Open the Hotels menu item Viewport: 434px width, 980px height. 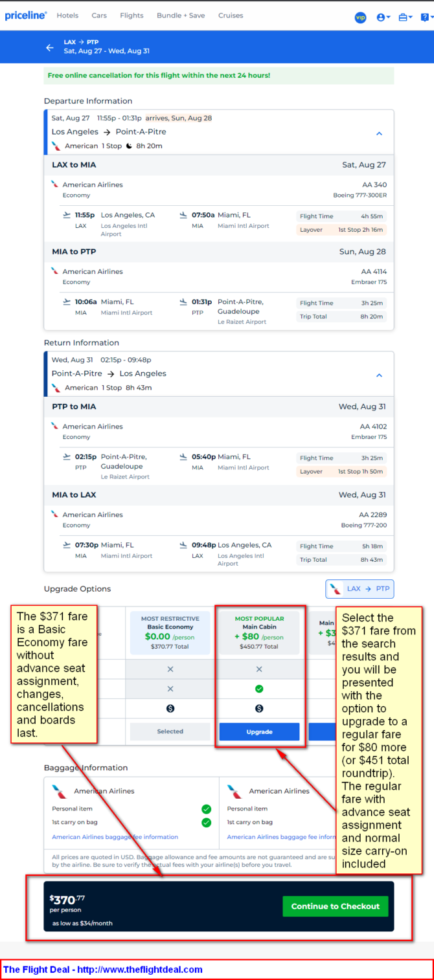click(x=67, y=16)
